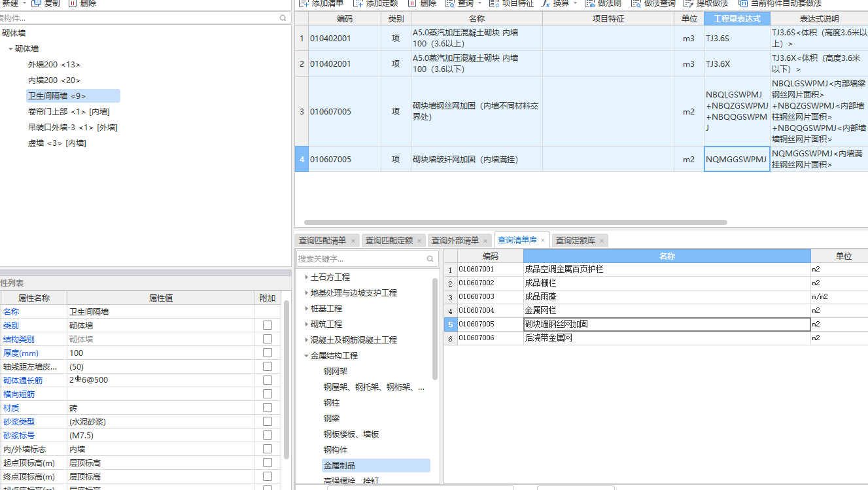Open the 新建 dropdown arrow
The image size is (868, 490).
tap(25, 3)
